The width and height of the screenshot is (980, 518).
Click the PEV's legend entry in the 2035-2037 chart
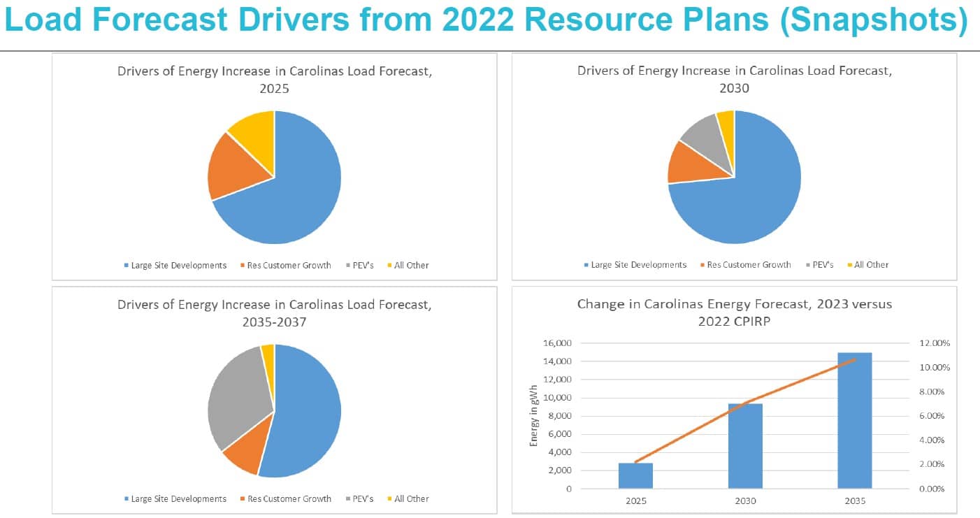pyautogui.click(x=359, y=499)
